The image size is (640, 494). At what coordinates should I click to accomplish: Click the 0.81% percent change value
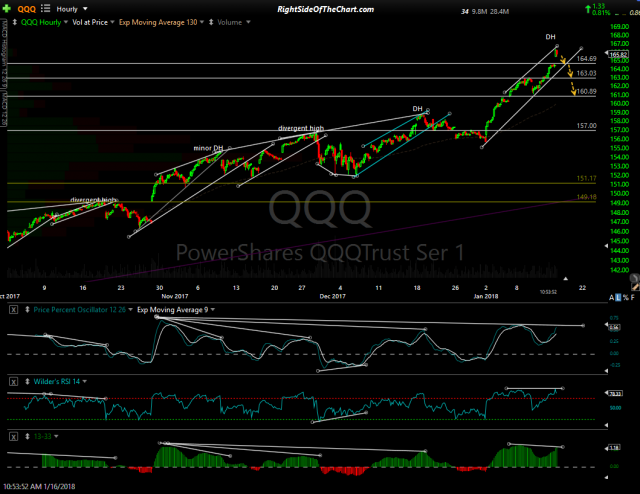[601, 13]
